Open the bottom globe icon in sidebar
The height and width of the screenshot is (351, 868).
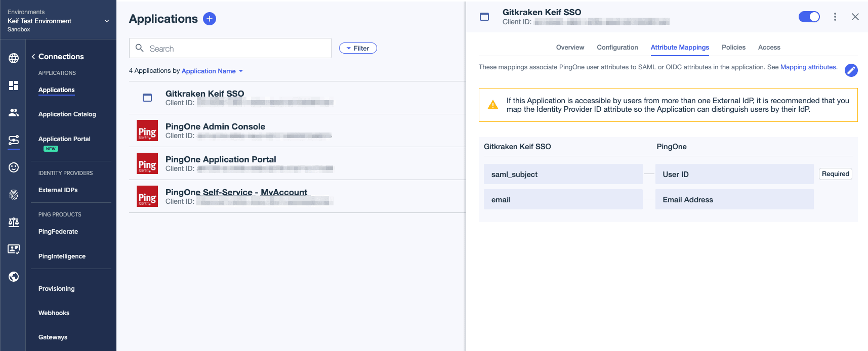pos(14,277)
